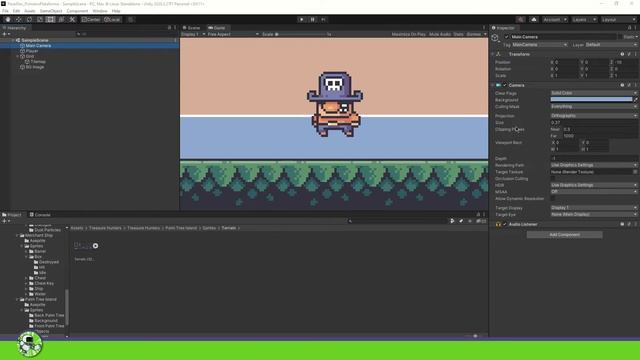Select the custom editor tools icon
The image size is (640, 360).
click(x=72, y=20)
